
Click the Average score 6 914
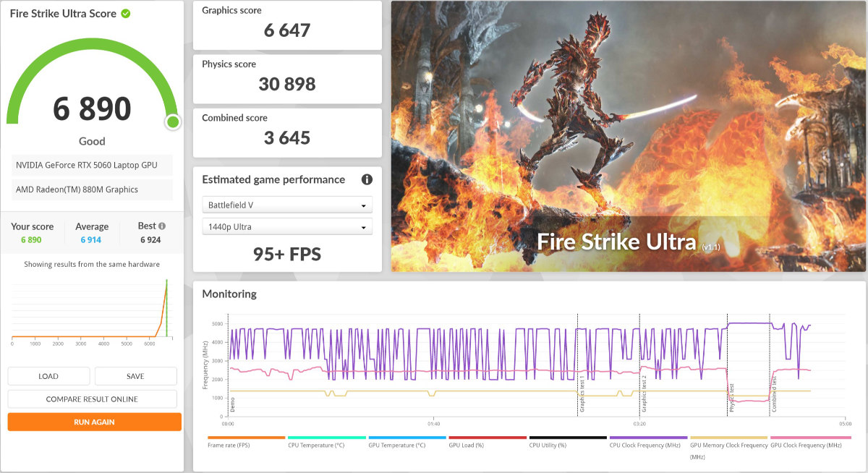tap(91, 239)
